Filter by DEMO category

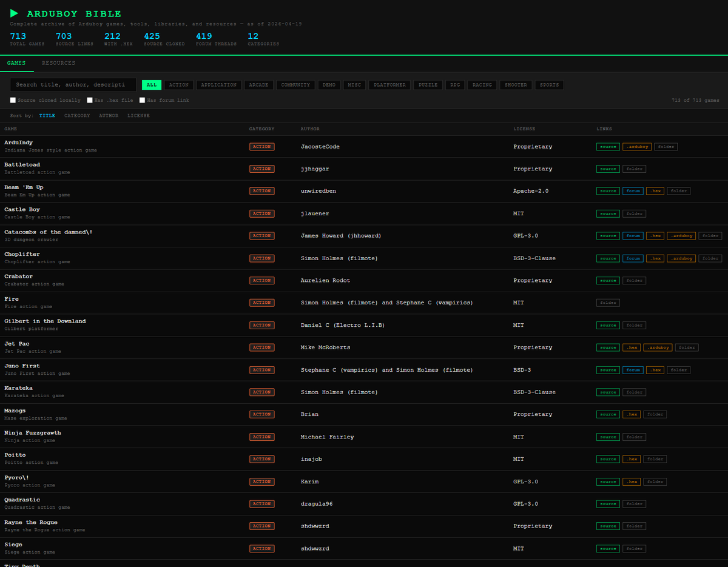329,85
